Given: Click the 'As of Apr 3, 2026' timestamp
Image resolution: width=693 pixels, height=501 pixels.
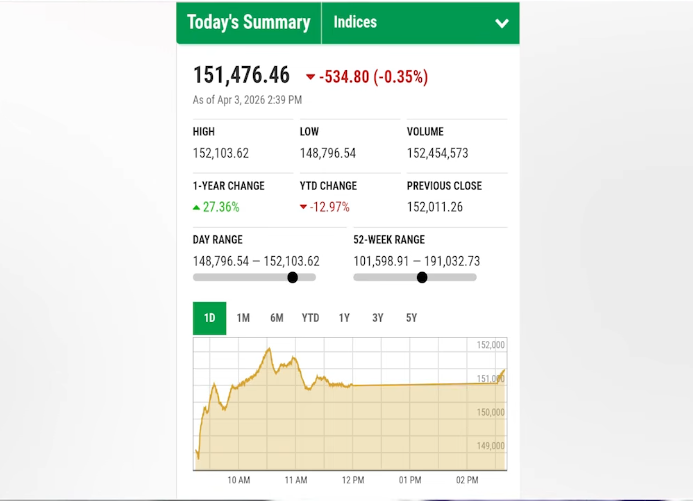Looking at the screenshot, I should click(x=247, y=100).
